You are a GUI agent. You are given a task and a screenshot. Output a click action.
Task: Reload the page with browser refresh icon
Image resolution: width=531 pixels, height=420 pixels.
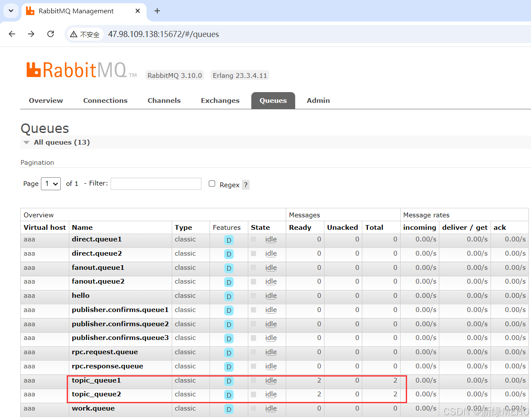pyautogui.click(x=51, y=34)
